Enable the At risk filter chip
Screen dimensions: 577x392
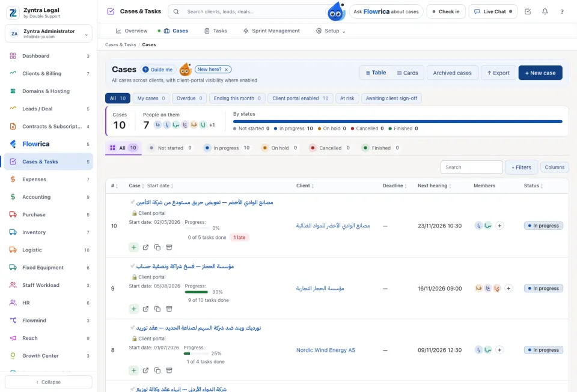pyautogui.click(x=347, y=98)
